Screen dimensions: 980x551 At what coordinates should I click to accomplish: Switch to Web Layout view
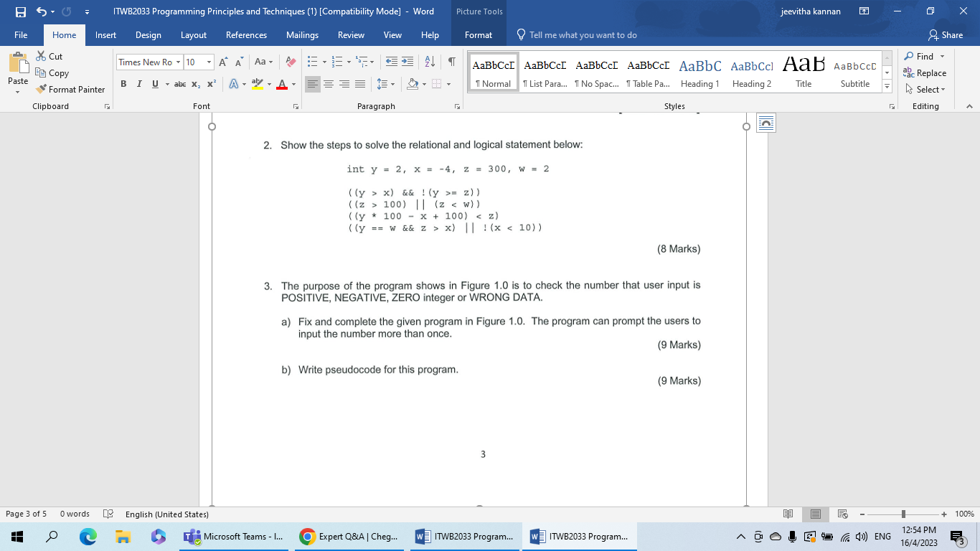843,514
